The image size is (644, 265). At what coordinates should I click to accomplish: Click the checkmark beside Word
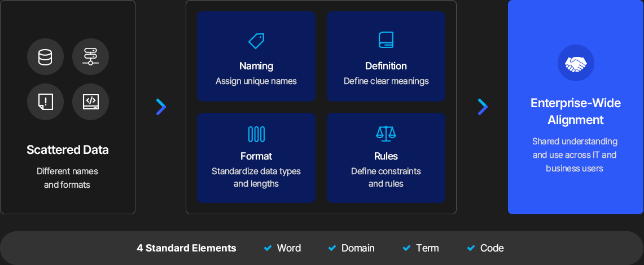tap(268, 248)
